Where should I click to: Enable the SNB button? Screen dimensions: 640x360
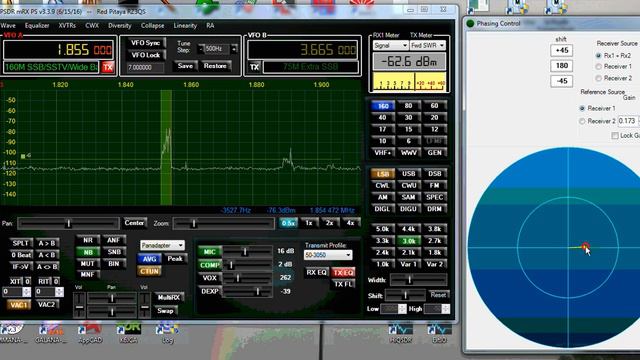click(x=114, y=252)
